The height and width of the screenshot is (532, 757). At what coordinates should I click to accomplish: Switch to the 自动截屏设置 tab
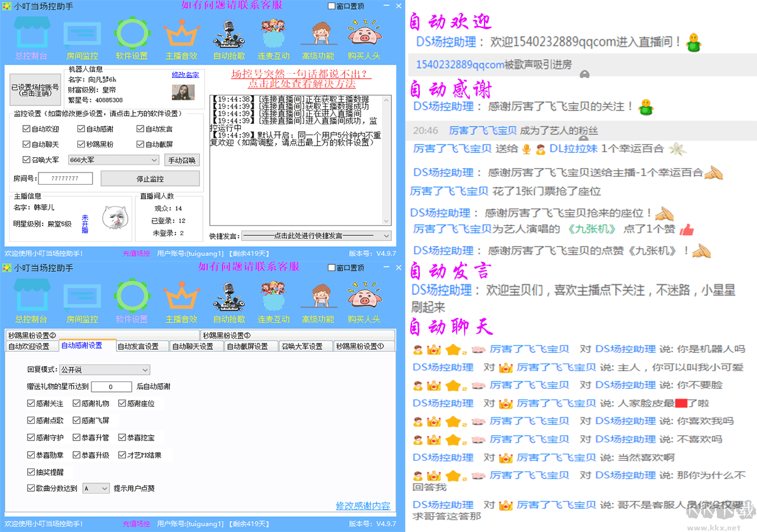251,346
